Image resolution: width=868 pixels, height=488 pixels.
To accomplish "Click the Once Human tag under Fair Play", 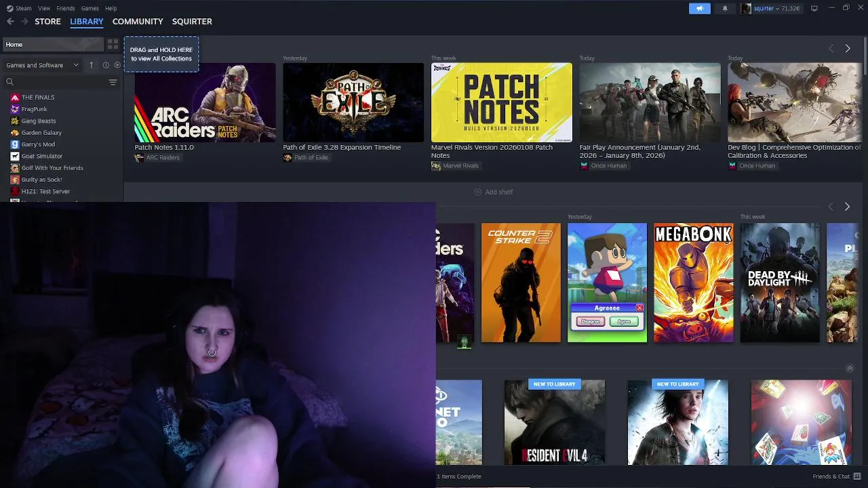I will (604, 166).
